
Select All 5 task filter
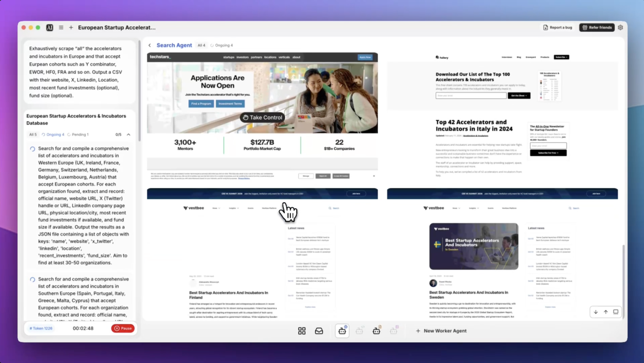click(33, 135)
